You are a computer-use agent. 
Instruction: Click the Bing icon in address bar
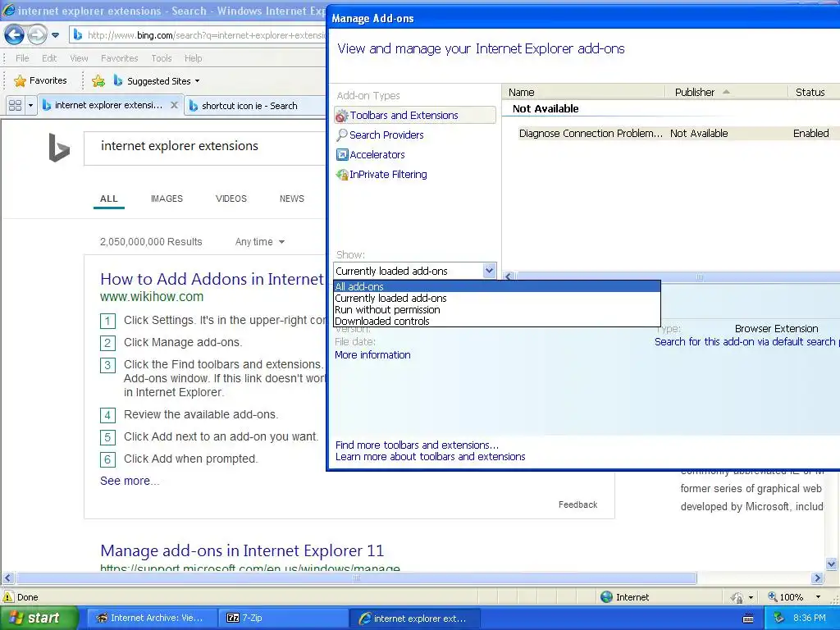point(78,34)
